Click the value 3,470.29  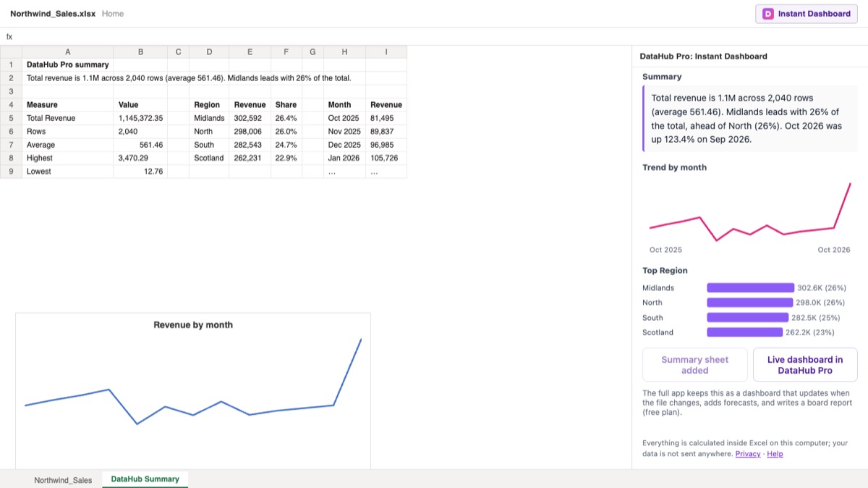[140, 157]
